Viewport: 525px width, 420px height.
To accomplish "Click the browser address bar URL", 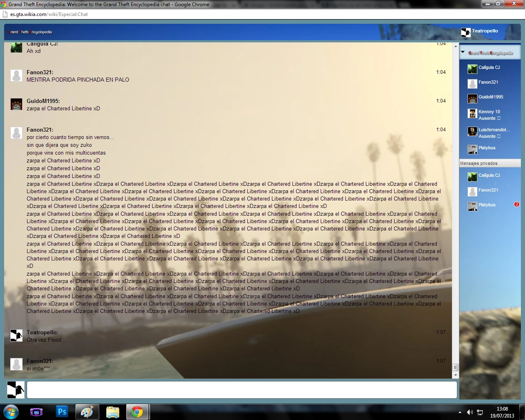I will click(49, 14).
